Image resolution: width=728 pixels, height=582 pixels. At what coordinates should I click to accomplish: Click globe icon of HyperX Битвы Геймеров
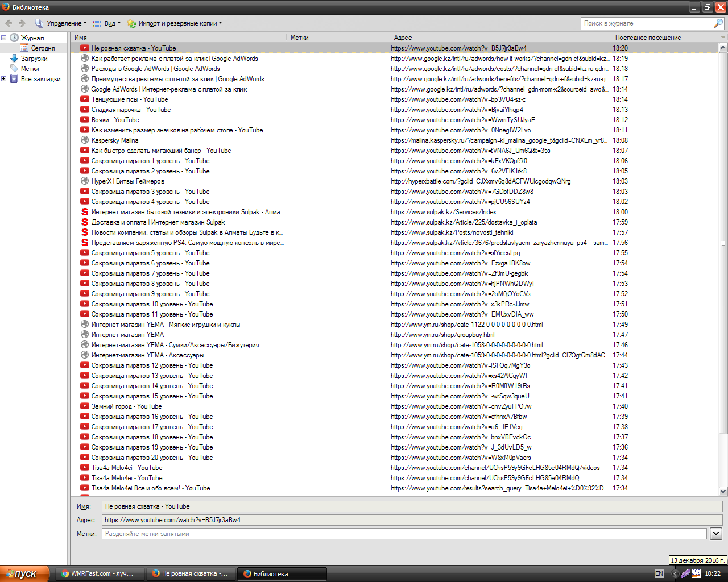[85, 181]
